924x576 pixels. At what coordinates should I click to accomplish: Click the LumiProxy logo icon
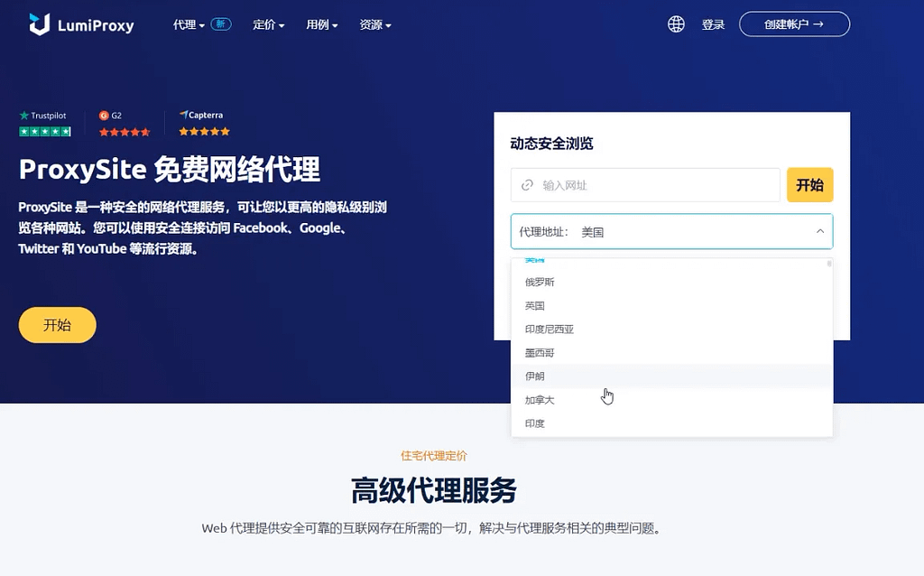click(x=40, y=24)
